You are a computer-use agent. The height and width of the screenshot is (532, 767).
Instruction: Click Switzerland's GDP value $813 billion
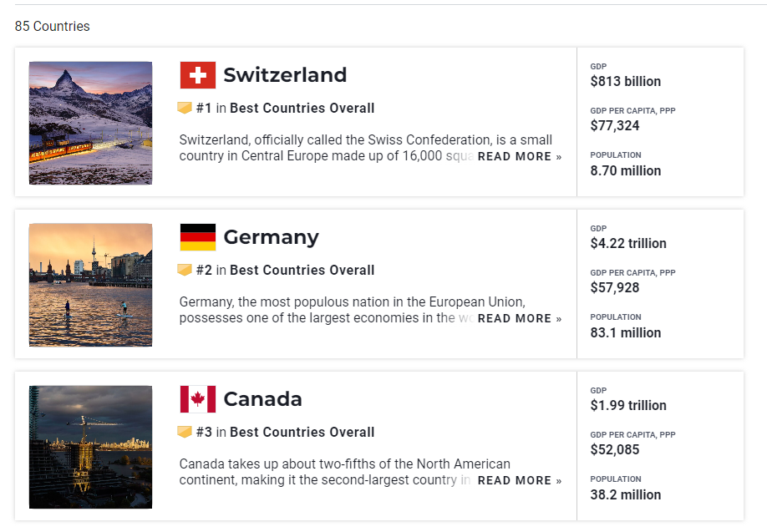click(x=625, y=82)
